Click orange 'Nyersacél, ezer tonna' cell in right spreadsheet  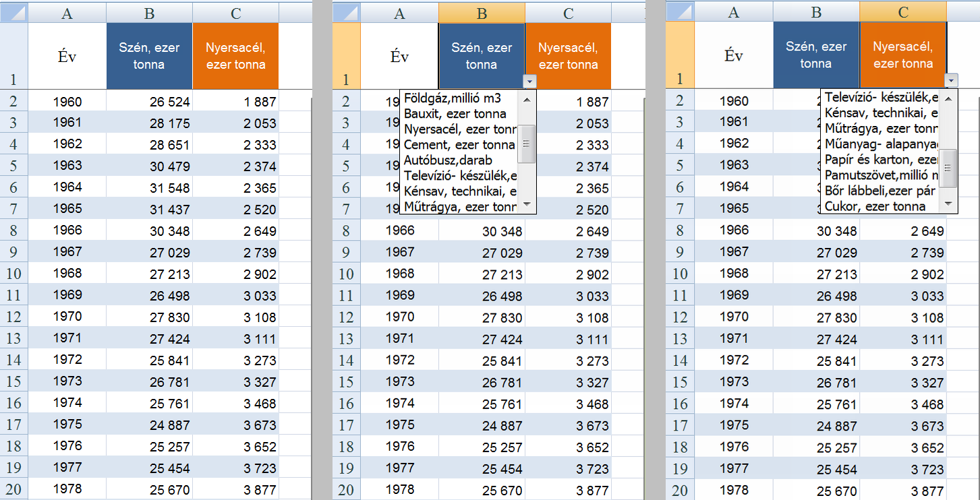pyautogui.click(x=903, y=55)
